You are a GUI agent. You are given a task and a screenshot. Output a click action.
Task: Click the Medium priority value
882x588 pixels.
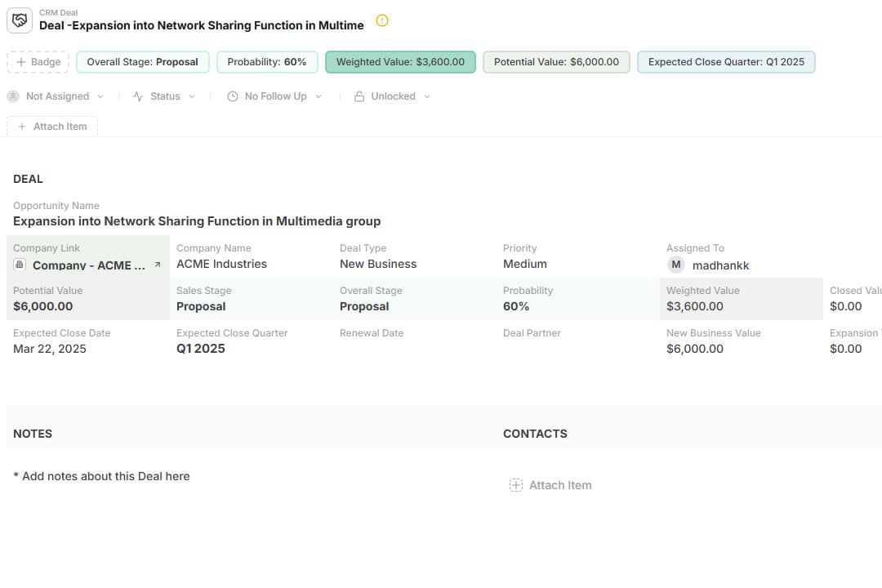tap(525, 264)
